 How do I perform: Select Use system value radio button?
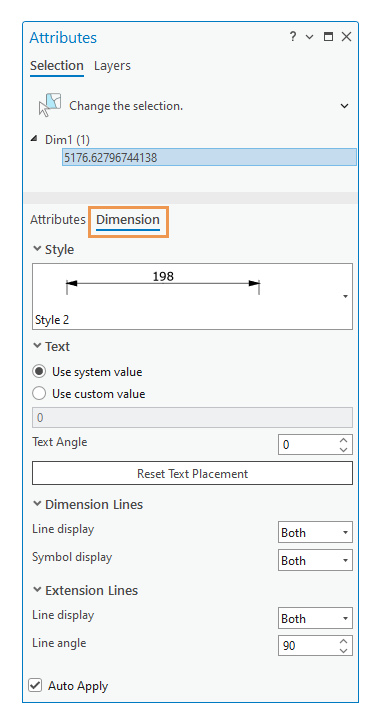40,372
